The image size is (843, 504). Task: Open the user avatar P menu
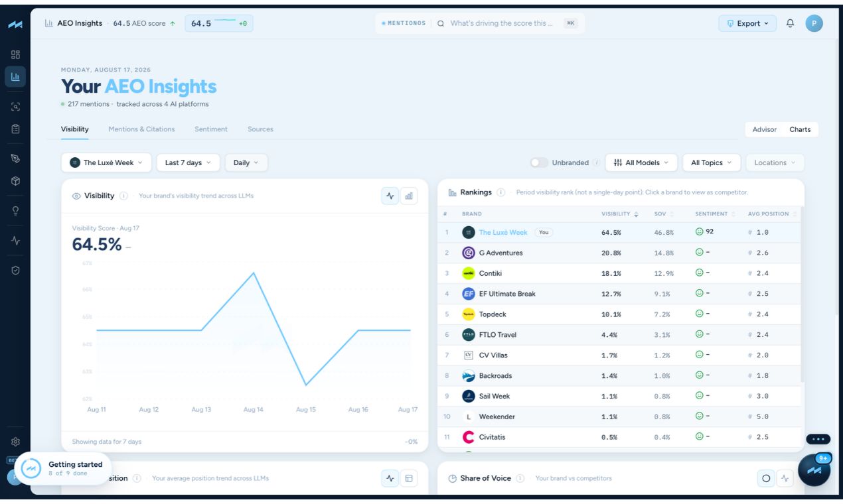(814, 23)
